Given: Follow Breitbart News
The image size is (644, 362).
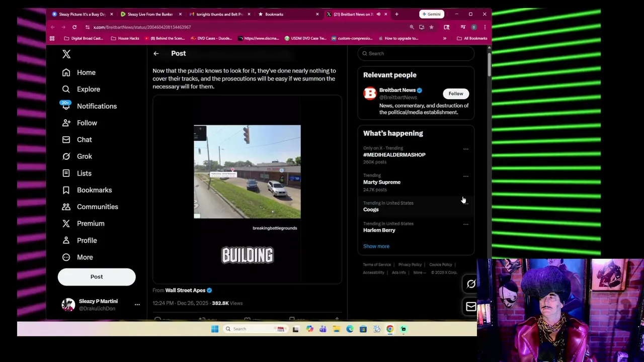Looking at the screenshot, I should (x=456, y=94).
